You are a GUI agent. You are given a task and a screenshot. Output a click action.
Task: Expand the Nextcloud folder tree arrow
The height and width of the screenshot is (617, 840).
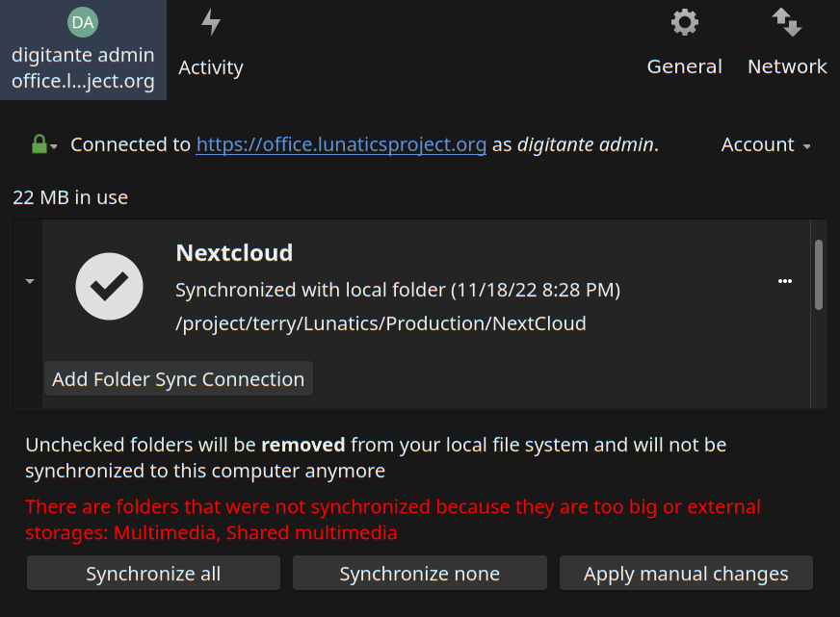pos(30,281)
